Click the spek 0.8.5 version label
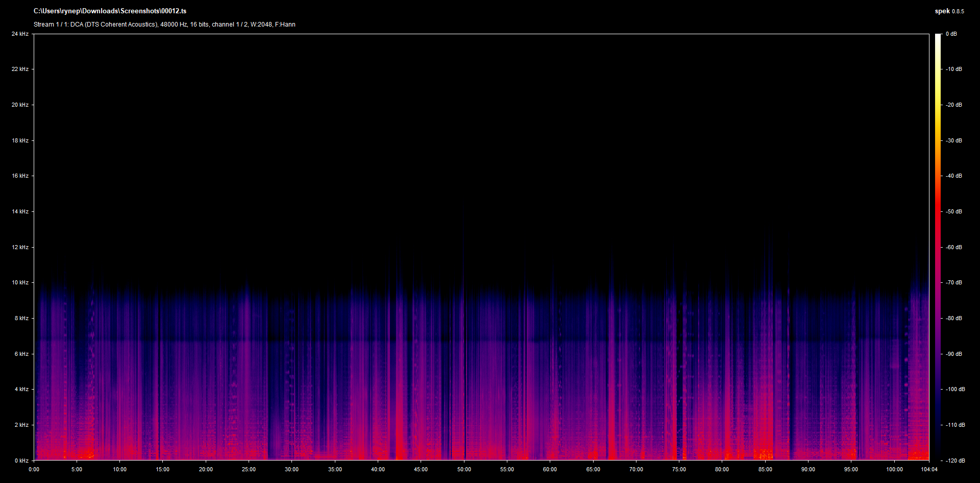This screenshot has height=483, width=980. [x=949, y=11]
